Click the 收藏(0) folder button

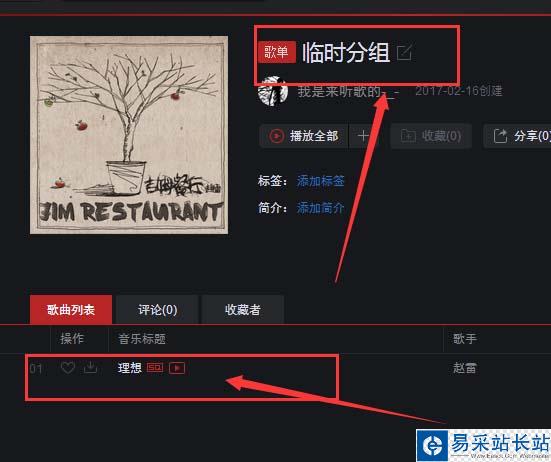[x=431, y=136]
